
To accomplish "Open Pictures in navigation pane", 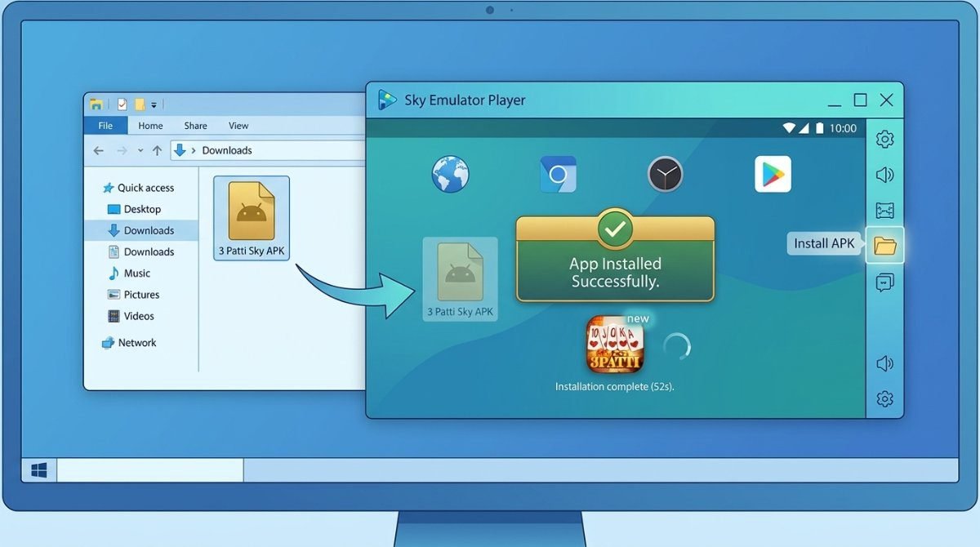I will point(133,295).
